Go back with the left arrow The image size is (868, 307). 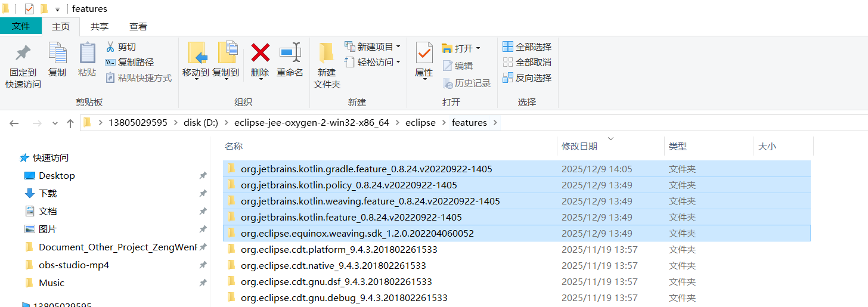(x=14, y=123)
